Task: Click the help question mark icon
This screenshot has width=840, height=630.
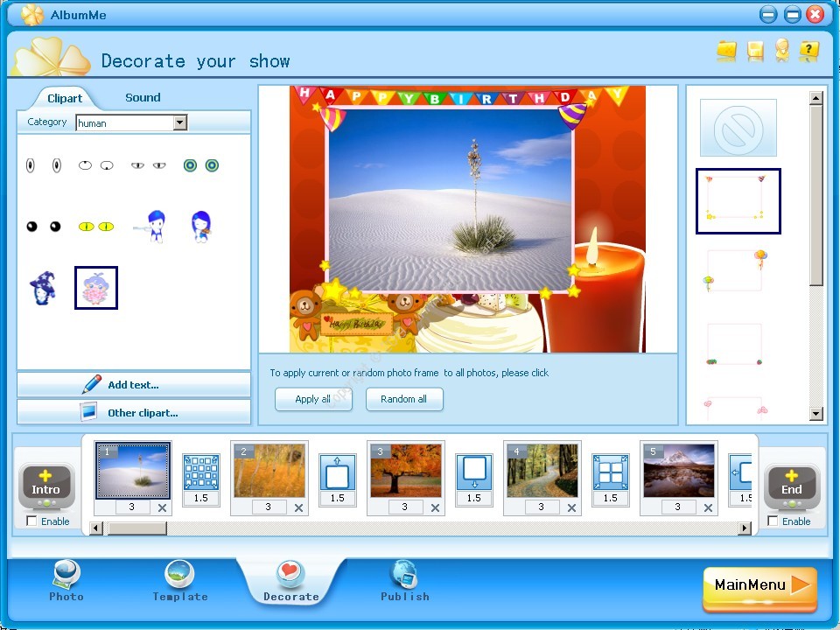Action: point(809,51)
